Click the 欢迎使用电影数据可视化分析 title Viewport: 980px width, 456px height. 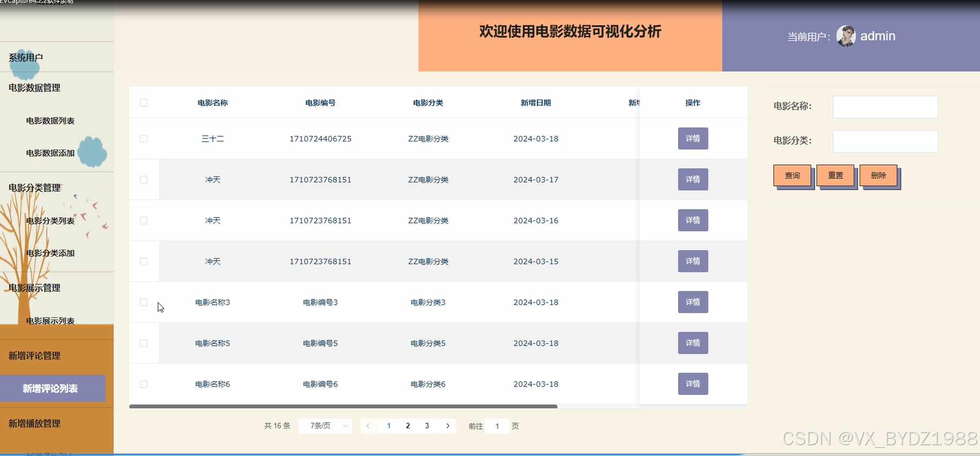[x=570, y=31]
